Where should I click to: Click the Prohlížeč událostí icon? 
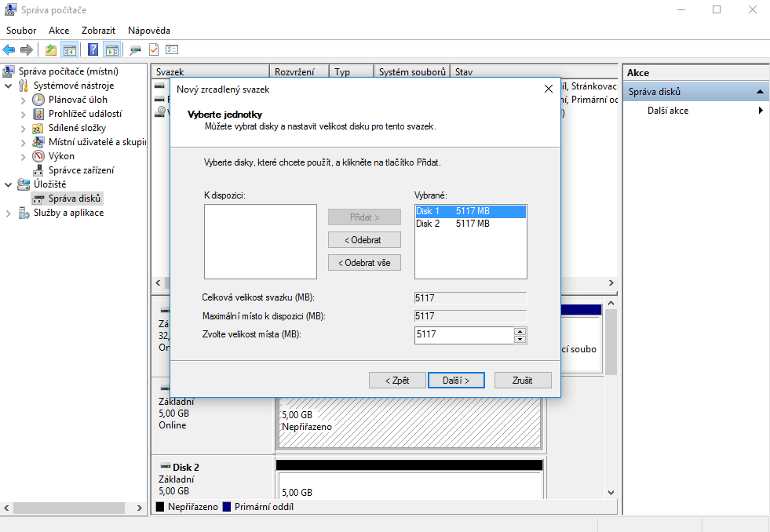(38, 114)
